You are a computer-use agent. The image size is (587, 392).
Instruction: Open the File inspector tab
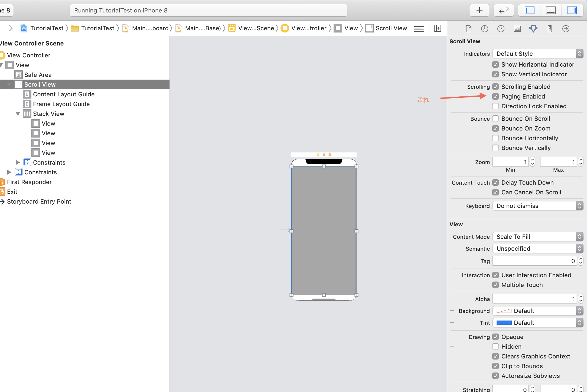coord(468,28)
